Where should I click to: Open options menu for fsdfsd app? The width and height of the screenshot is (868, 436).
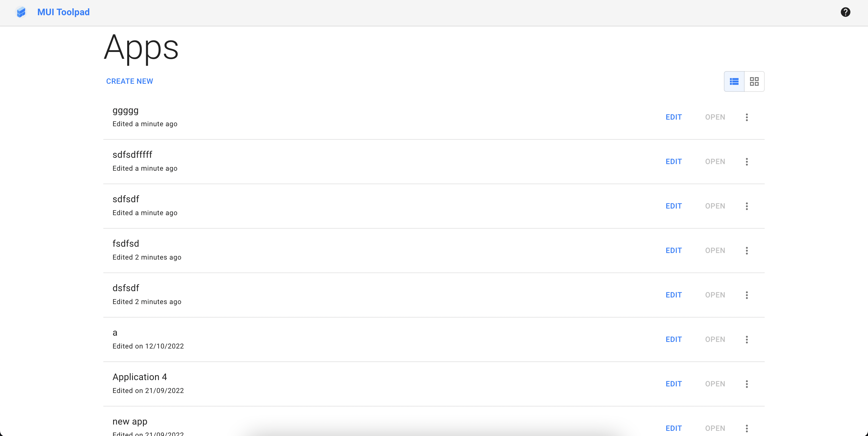tap(747, 250)
